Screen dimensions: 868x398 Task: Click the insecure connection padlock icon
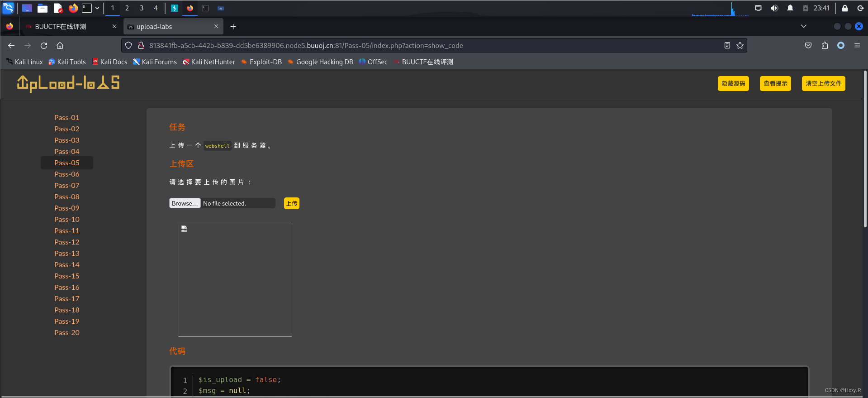click(141, 45)
